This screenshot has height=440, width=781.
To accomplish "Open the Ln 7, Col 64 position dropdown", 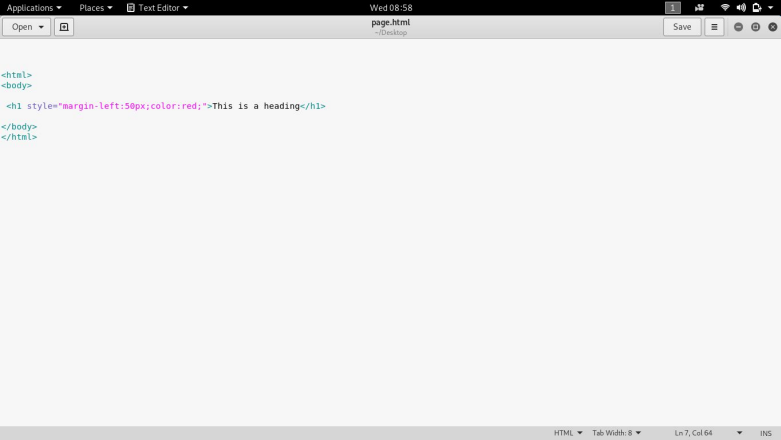I will click(x=708, y=433).
